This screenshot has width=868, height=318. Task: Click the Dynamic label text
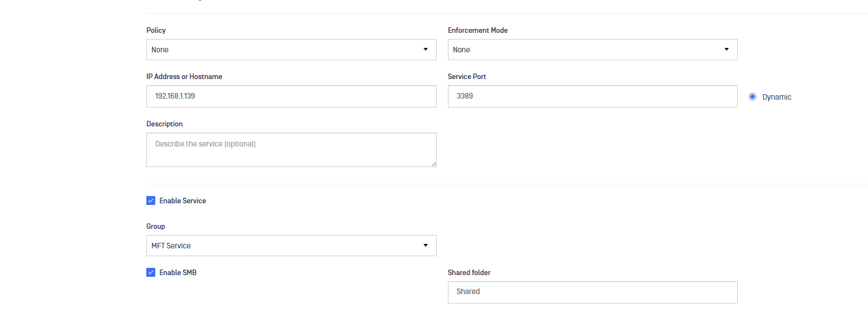click(777, 97)
